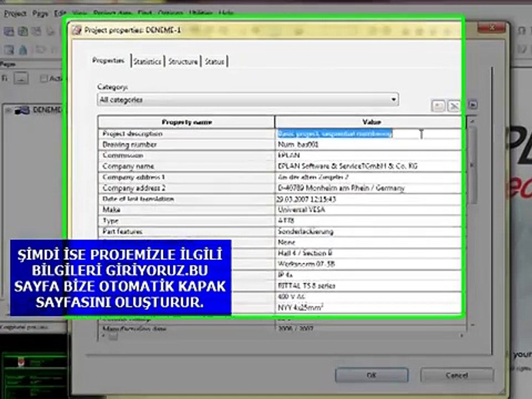
Task: Click the Project properties dialog title icon
Action: pos(77,30)
